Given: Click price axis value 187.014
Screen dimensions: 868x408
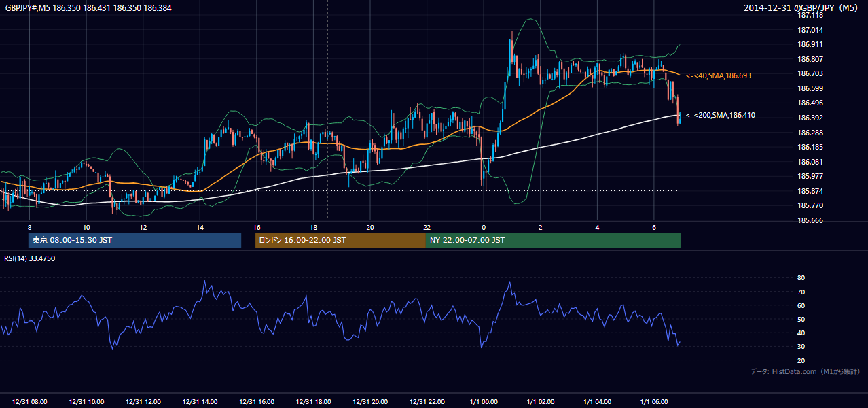Looking at the screenshot, I should click(x=810, y=30).
